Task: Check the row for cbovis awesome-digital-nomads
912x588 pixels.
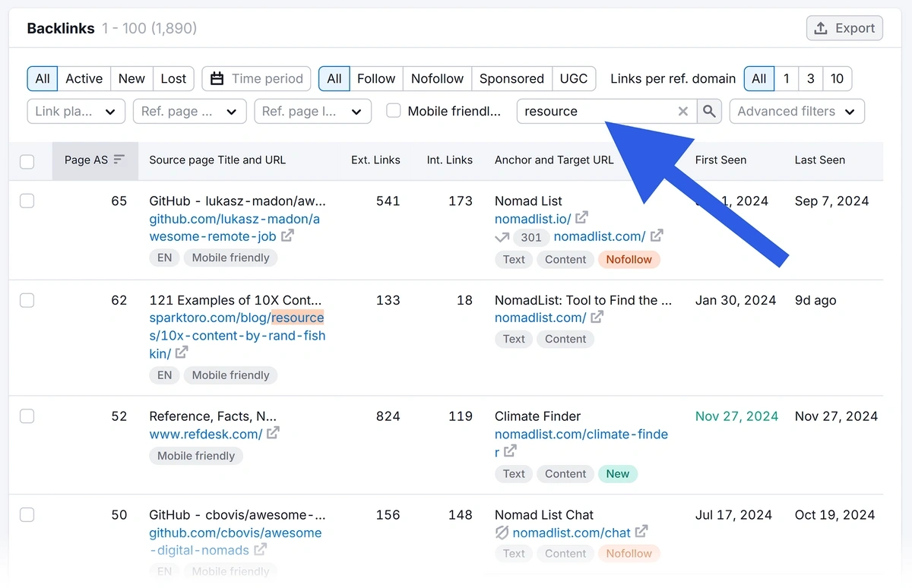Action: click(27, 515)
